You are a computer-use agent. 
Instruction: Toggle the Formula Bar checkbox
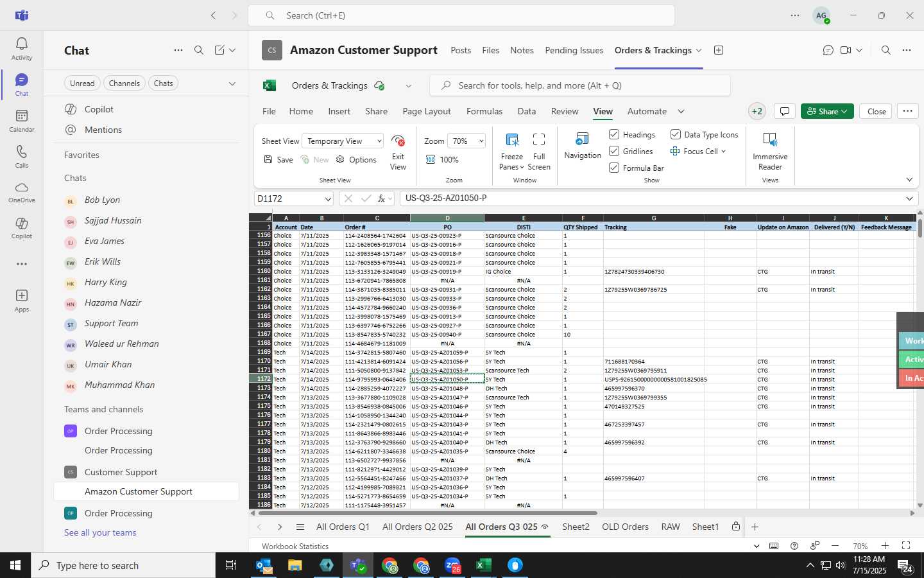point(614,168)
